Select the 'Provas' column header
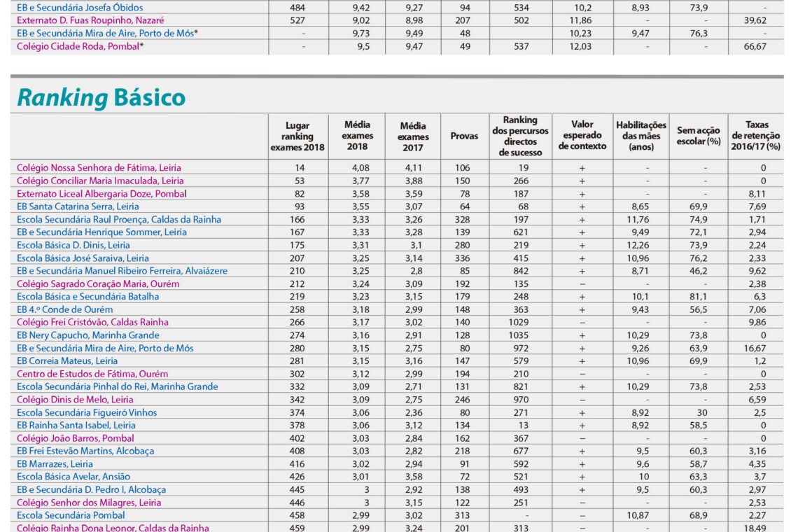 pos(464,136)
